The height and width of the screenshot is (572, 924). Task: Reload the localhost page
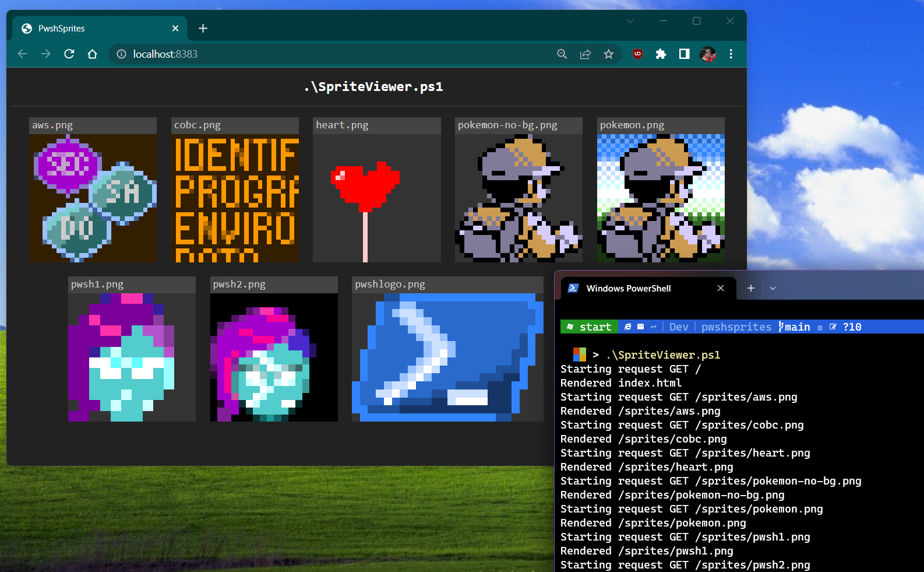coord(69,54)
